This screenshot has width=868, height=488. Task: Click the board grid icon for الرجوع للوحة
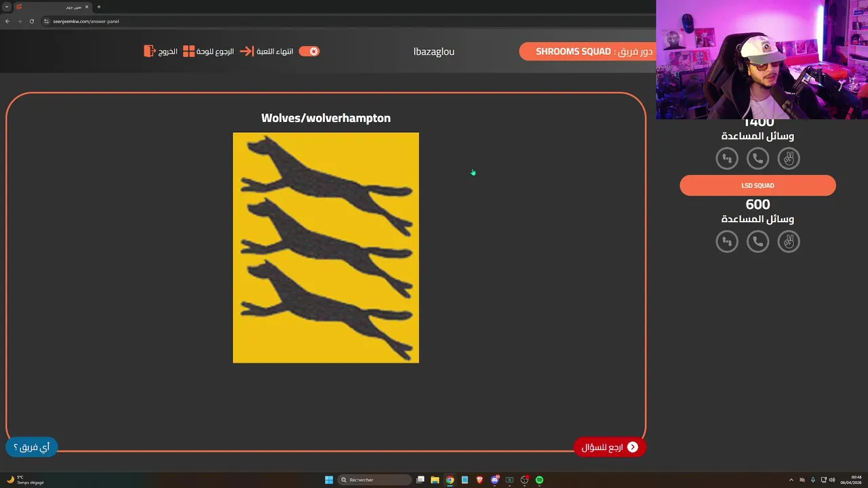[189, 52]
